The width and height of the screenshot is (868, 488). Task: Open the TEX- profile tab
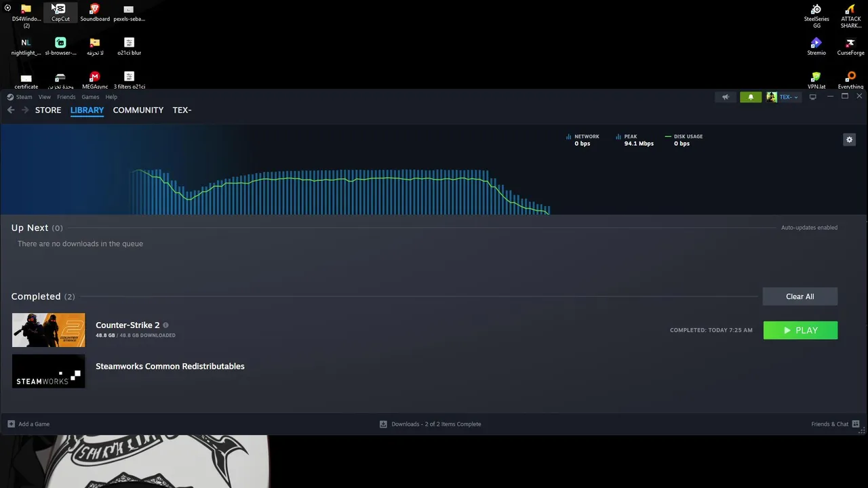(182, 110)
